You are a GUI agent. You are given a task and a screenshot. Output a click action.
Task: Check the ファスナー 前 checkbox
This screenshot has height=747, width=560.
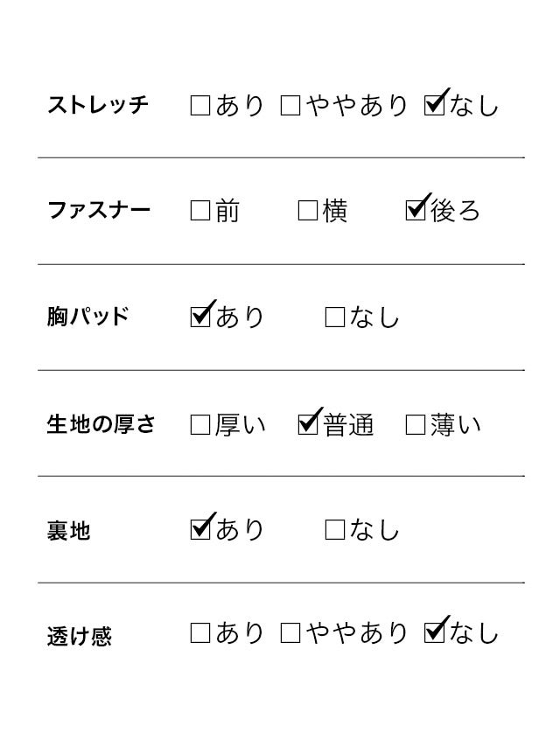(199, 211)
